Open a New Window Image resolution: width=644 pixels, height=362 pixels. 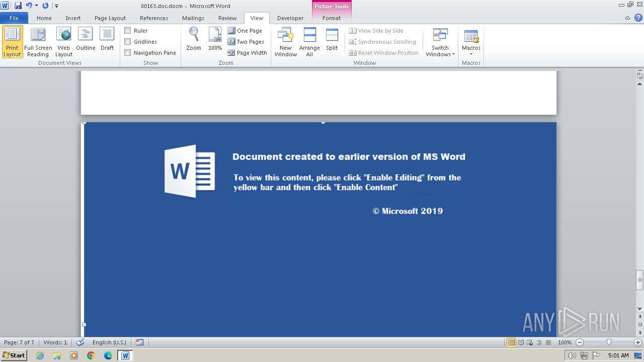pos(285,42)
